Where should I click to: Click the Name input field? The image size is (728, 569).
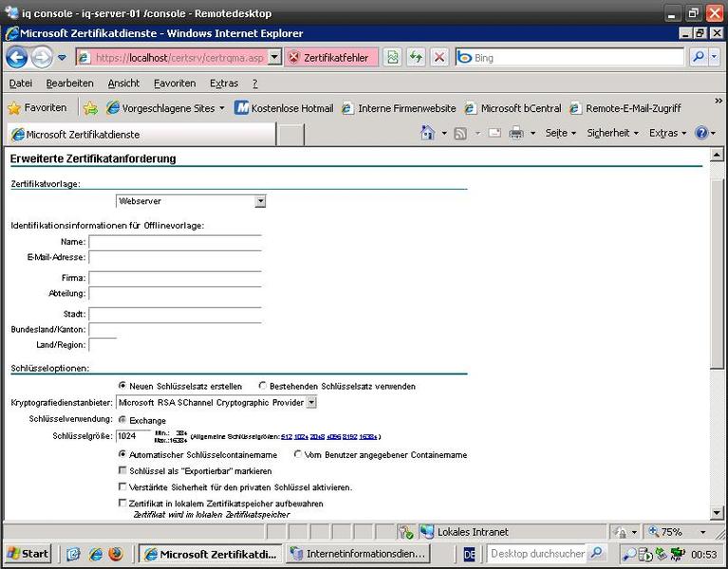click(x=175, y=242)
